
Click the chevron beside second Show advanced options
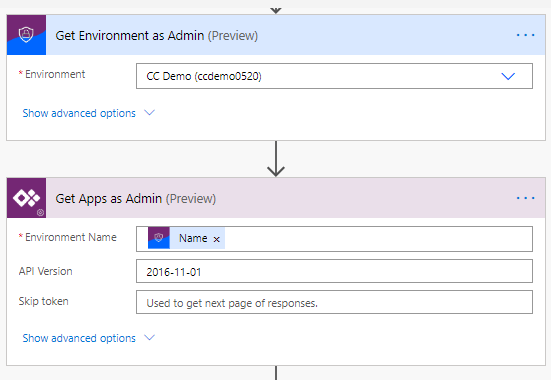point(149,338)
